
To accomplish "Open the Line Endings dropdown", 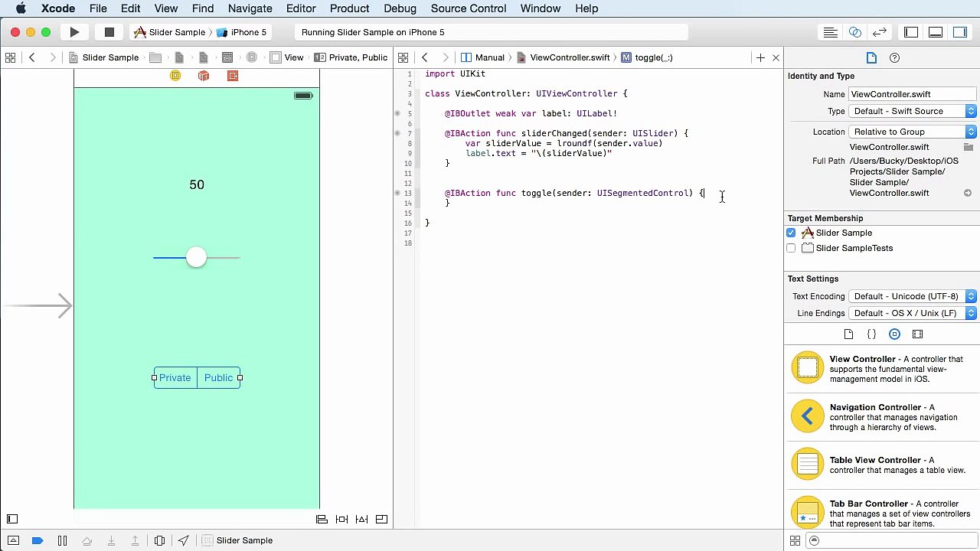I will [913, 313].
